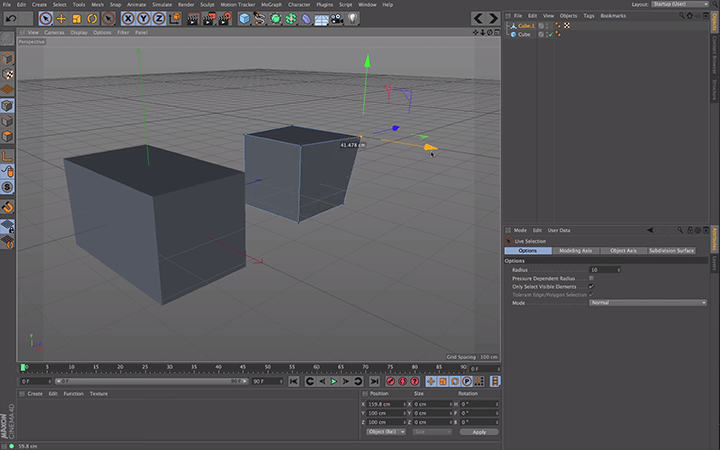Open Keyframe Selection question-mark button

(x=415, y=381)
